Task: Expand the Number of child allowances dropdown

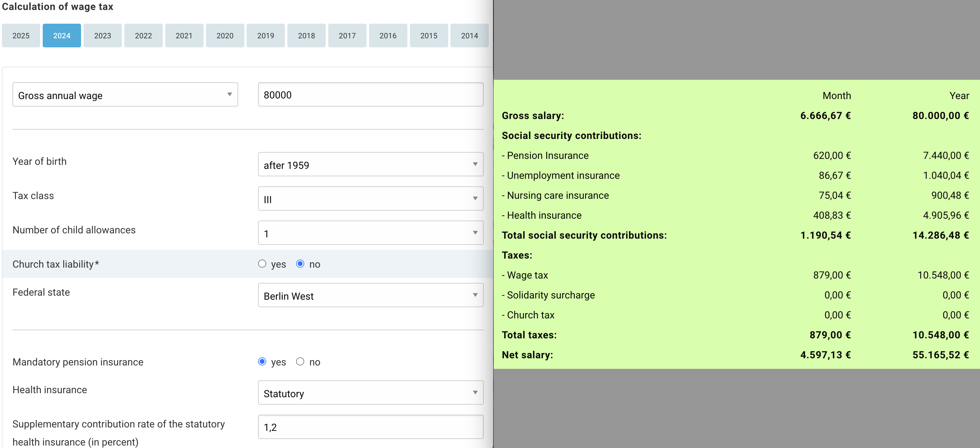Action: pos(370,233)
